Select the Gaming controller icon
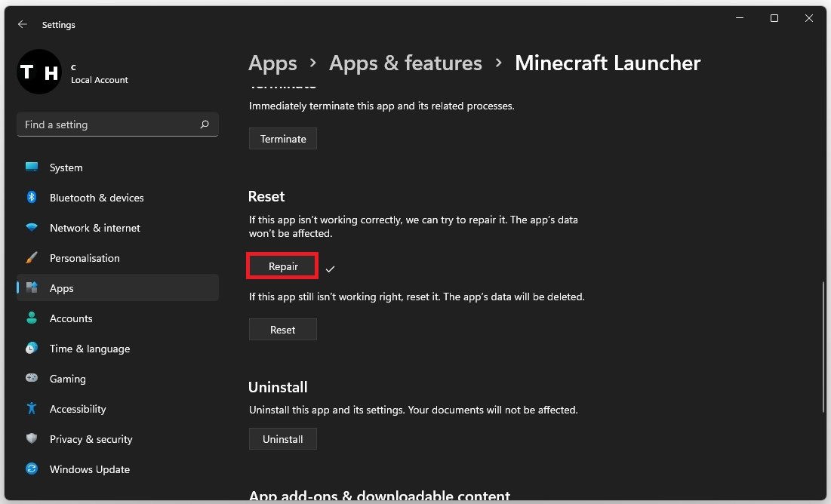Image resolution: width=831 pixels, height=504 pixels. 32,379
